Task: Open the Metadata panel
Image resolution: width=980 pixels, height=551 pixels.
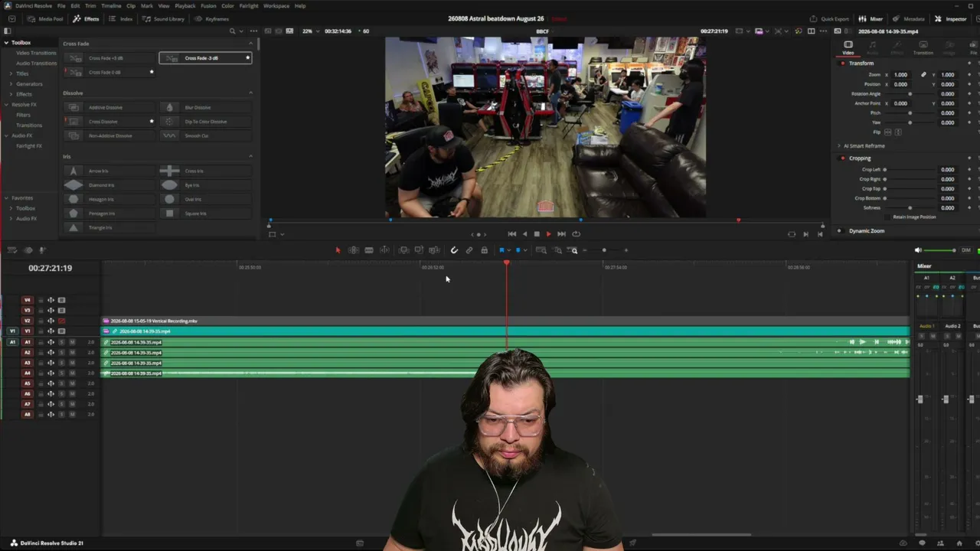Action: [908, 18]
